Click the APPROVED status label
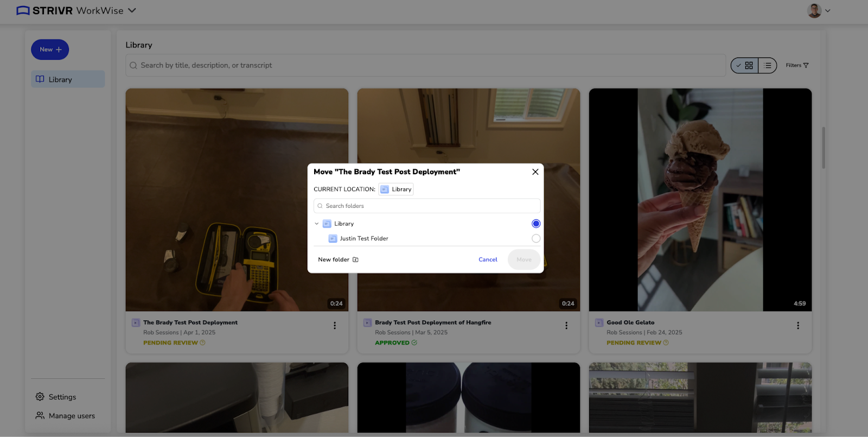 coord(396,343)
